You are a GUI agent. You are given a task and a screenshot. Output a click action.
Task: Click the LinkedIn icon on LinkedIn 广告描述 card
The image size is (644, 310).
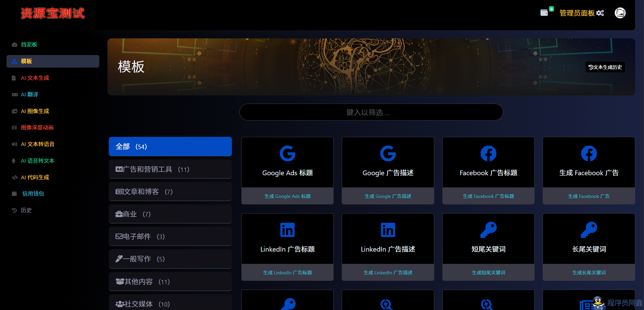point(388,230)
